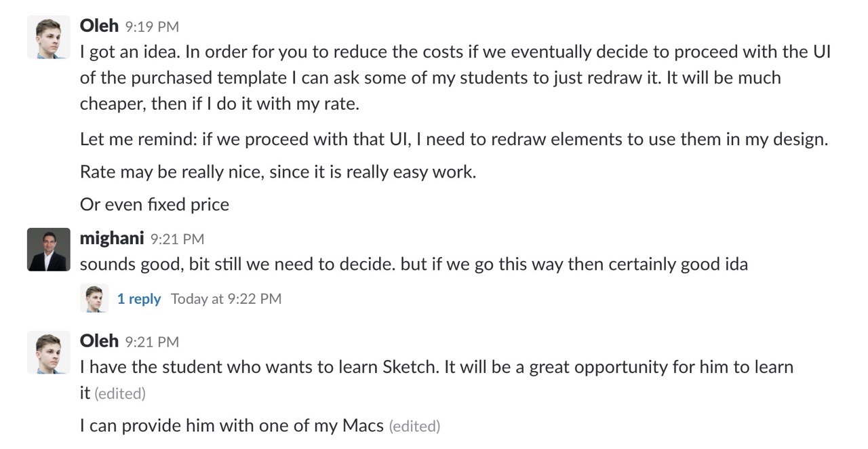This screenshot has height=449, width=868.
Task: Click the "(edited)" label after "learn it"
Action: [x=119, y=393]
